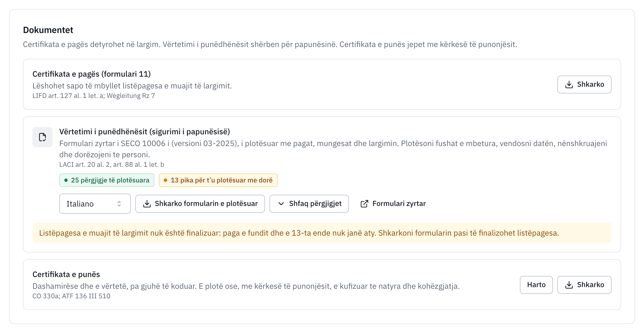The height and width of the screenshot is (333, 644).
Task: Click the Dokumentet heading
Action: 48,30
